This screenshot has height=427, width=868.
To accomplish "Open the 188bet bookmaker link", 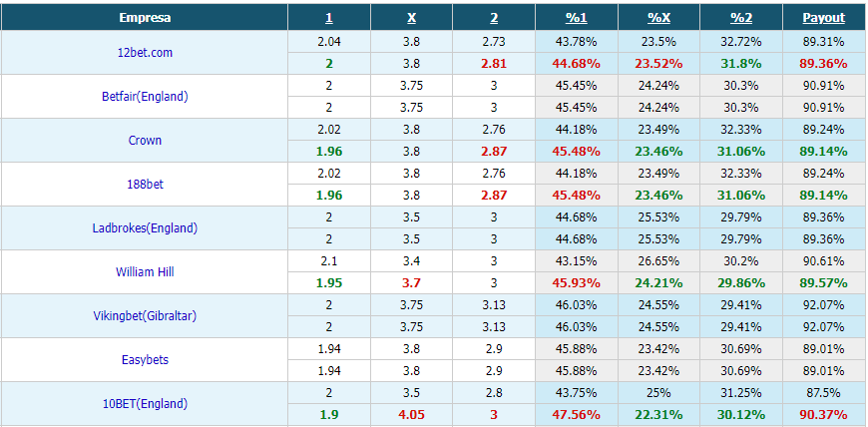I will pyautogui.click(x=145, y=184).
